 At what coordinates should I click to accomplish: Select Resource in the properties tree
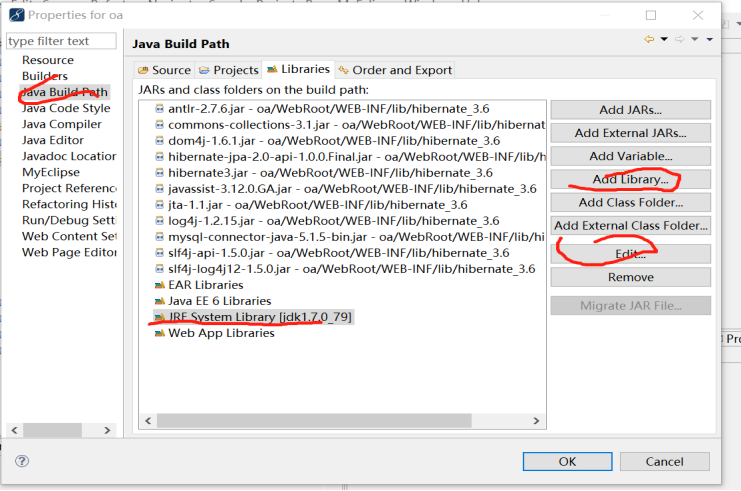coord(48,60)
